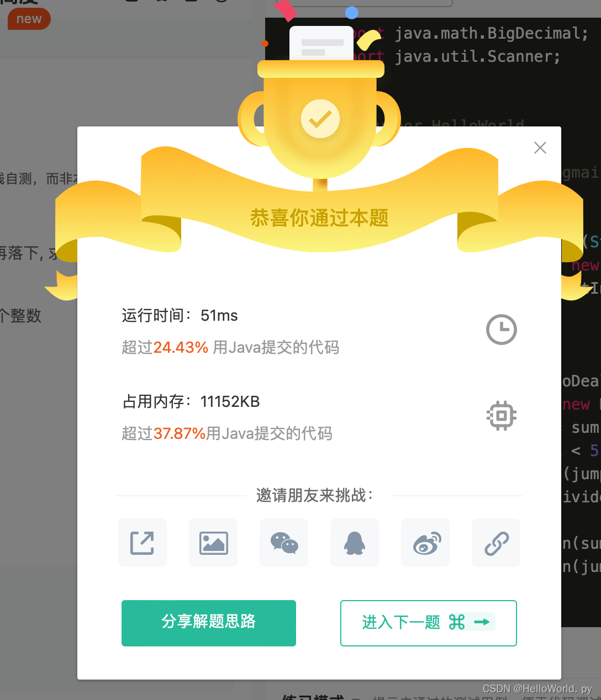Viewport: 601px width, 700px height.
Task: Share result as image icon
Action: 213,543
